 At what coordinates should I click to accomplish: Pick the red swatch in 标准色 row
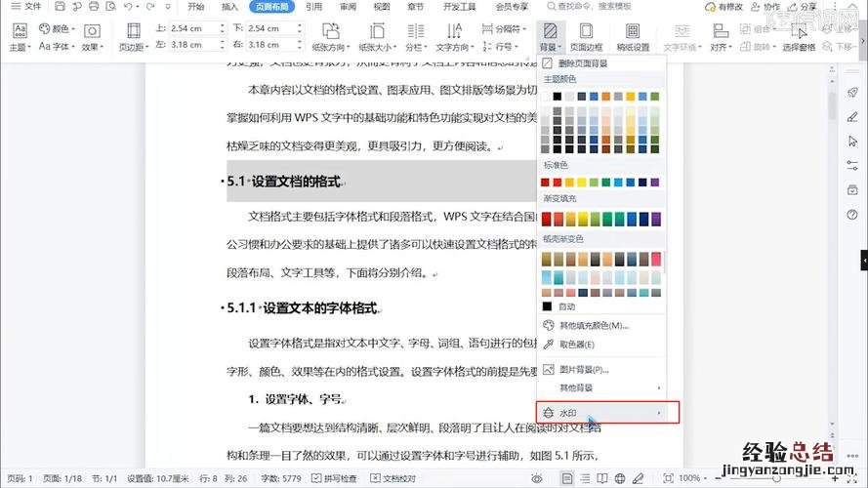[x=558, y=183]
